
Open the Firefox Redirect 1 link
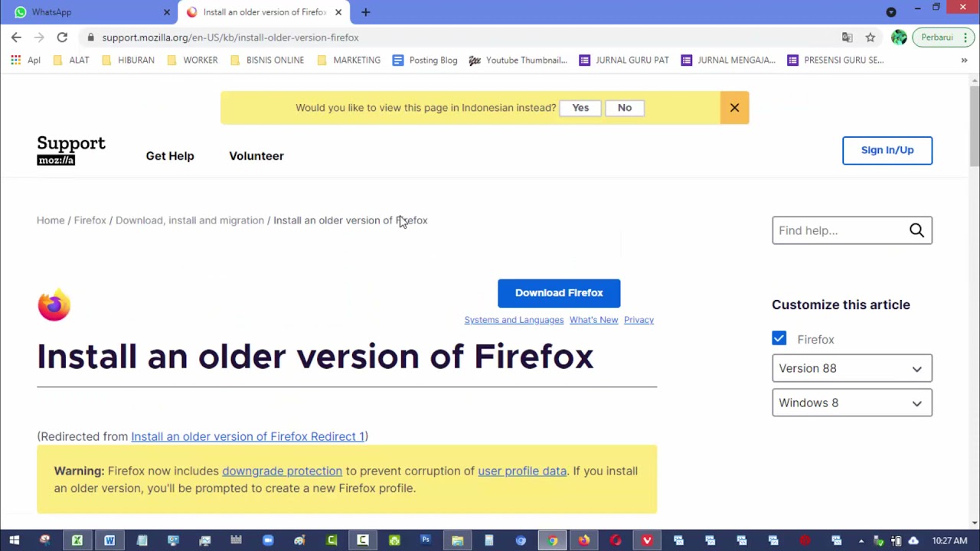(247, 436)
